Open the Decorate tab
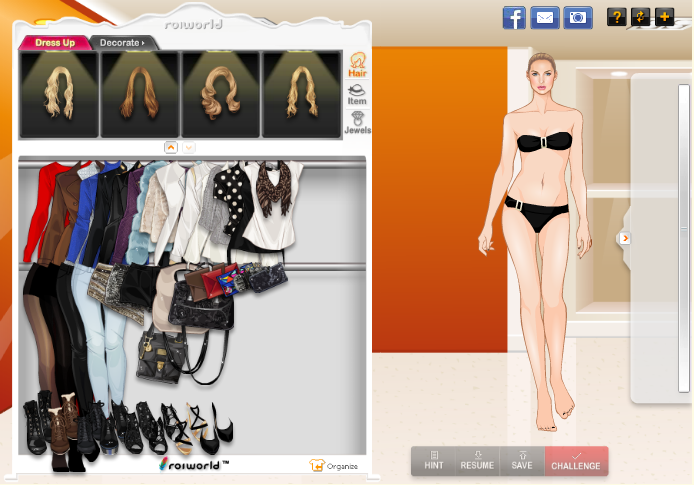 (x=121, y=43)
